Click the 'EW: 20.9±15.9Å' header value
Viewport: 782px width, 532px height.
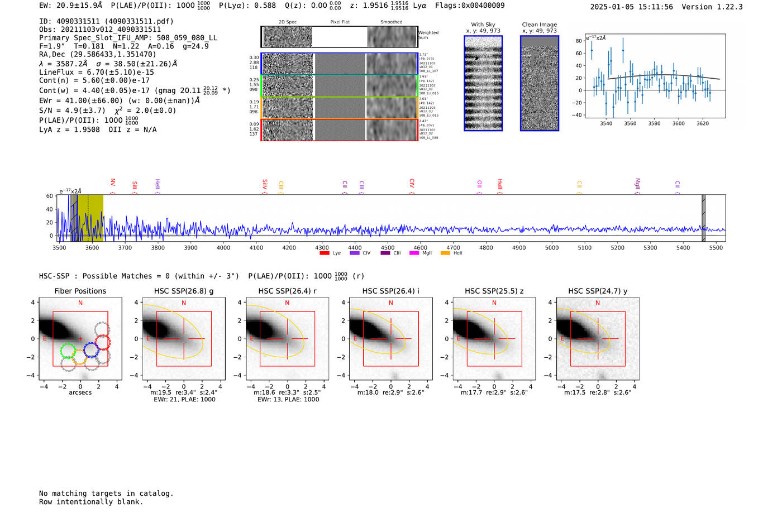[x=71, y=6]
